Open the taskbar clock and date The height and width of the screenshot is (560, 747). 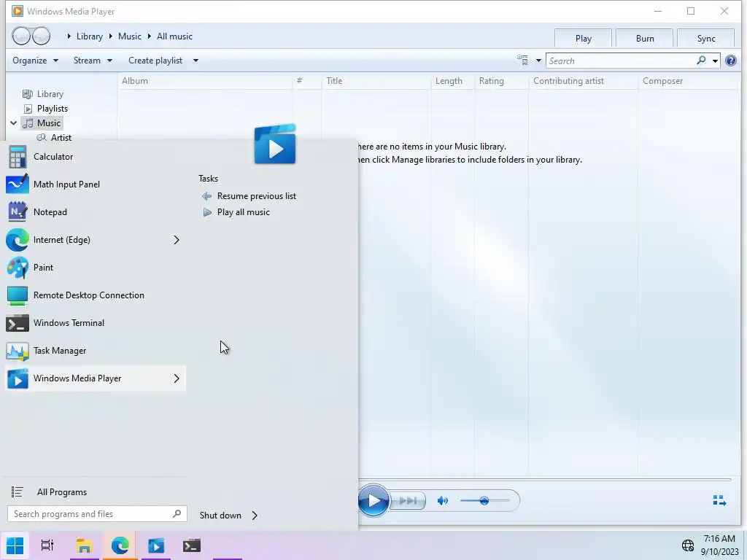[x=719, y=545]
